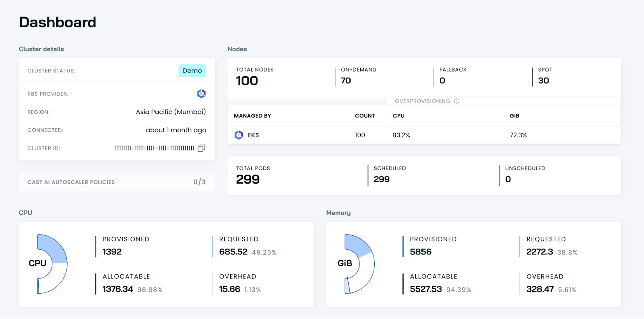The height and width of the screenshot is (319, 644).
Task: Click the K8s provider EKS icon
Action: click(x=201, y=94)
